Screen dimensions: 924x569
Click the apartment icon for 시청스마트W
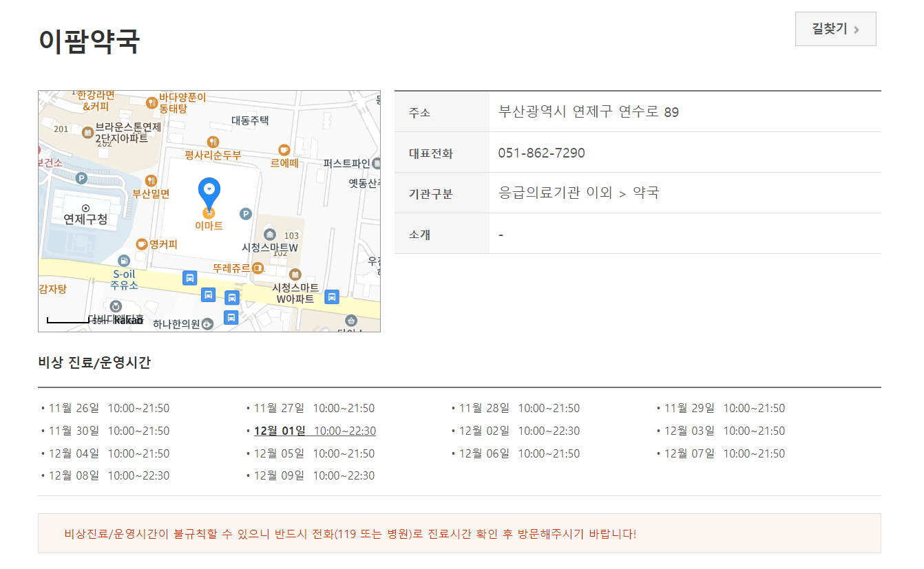tap(270, 233)
